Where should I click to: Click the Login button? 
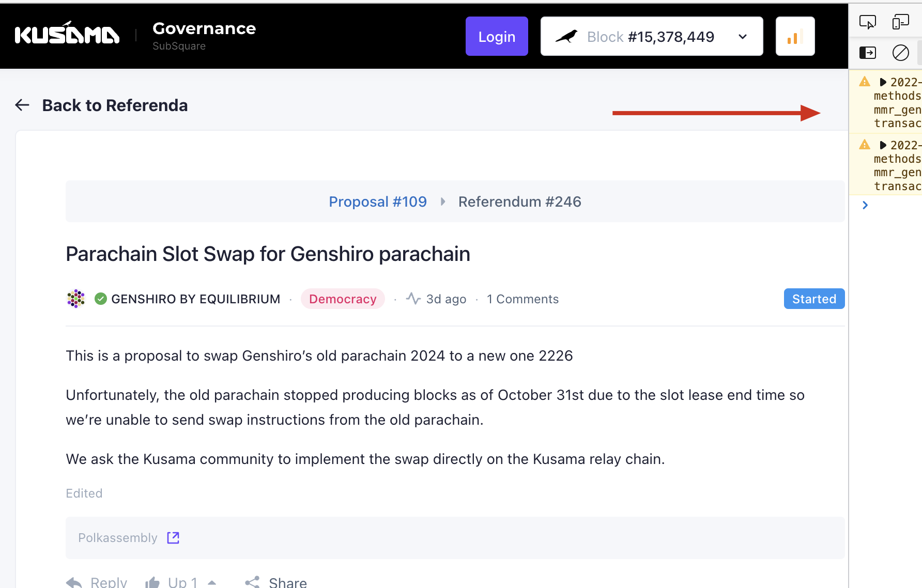pos(496,36)
